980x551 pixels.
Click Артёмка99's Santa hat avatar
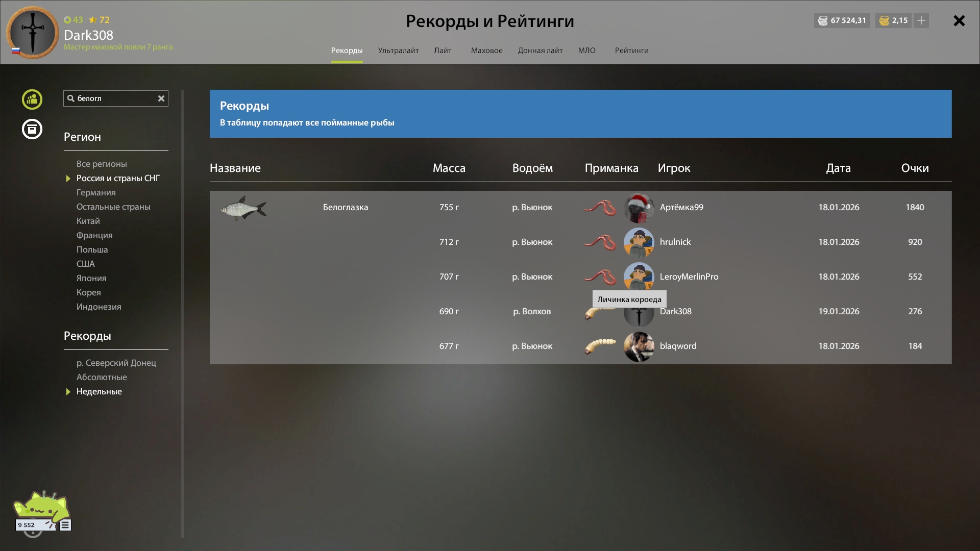[639, 208]
